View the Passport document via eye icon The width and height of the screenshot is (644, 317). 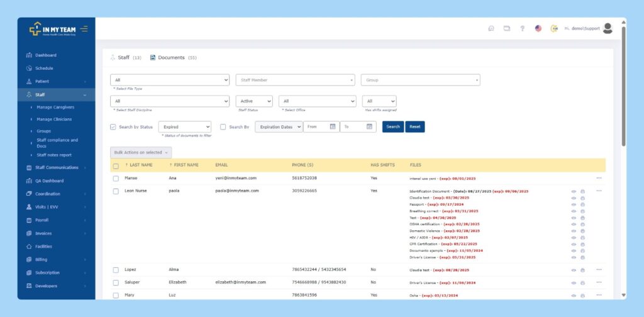pos(574,204)
